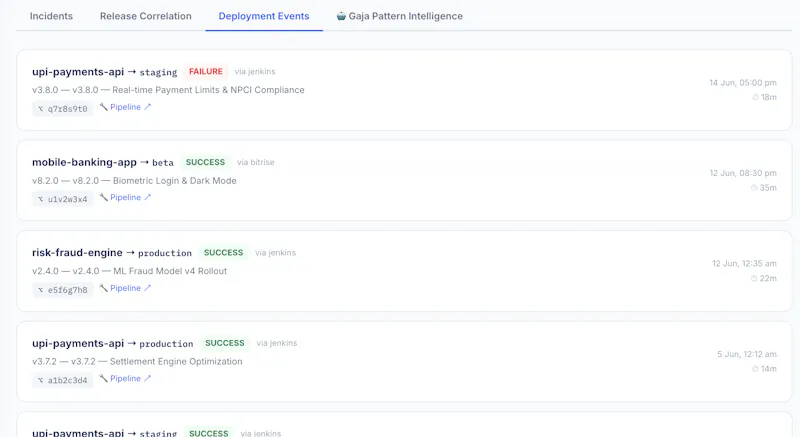800x437 pixels.
Task: Select commit hash chip u1v2w3x4
Action: (63, 199)
